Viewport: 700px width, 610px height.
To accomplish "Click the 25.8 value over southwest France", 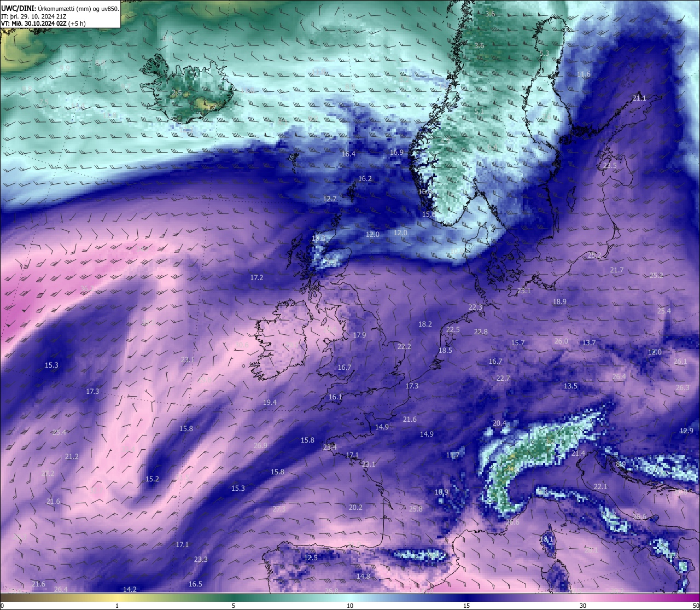I will 416,509.
